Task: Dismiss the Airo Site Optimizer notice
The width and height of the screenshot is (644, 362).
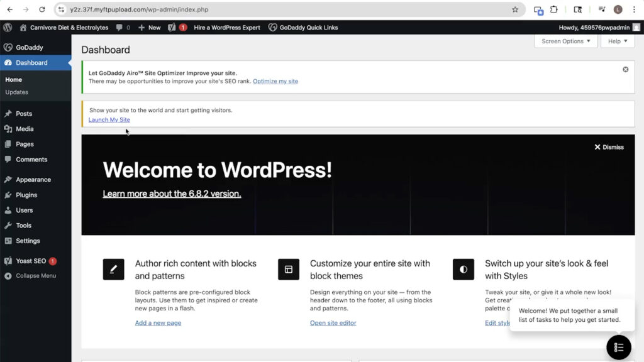Action: click(625, 69)
